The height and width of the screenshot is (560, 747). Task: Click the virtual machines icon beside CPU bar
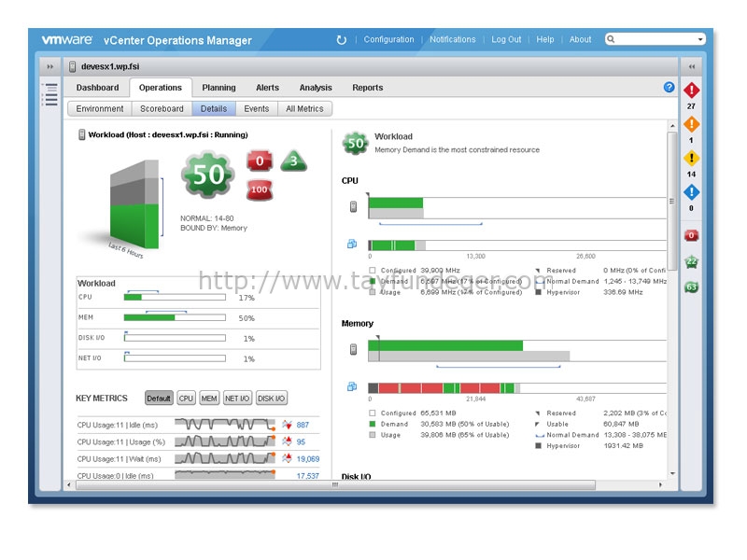tap(352, 244)
